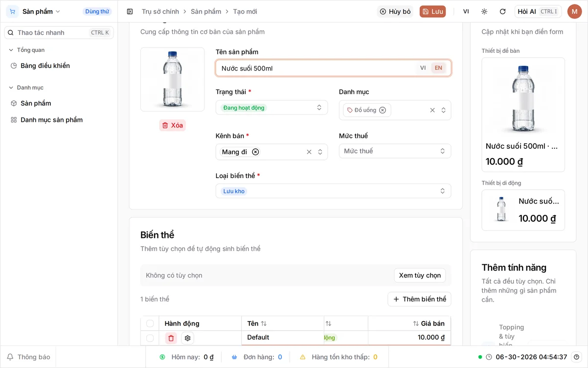The image size is (588, 368).
Task: Expand the Kênh bán dropdown arrows
Action: pos(320,152)
